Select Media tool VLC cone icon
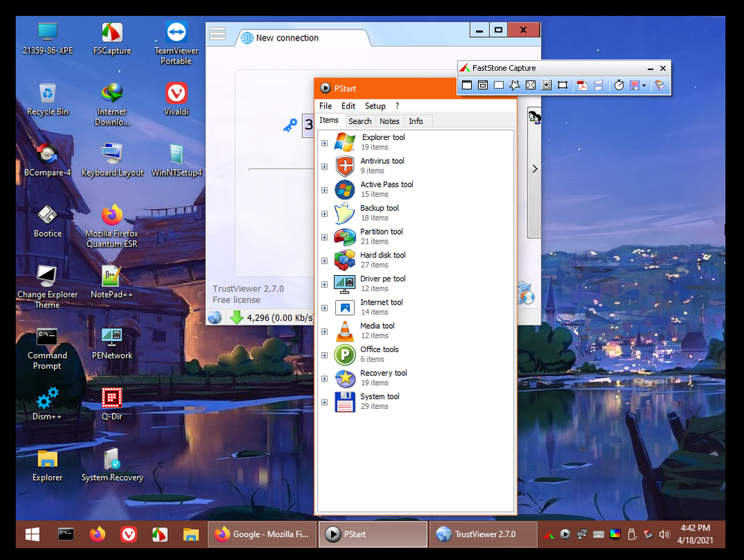Screen dimensions: 744x560 pos(345,331)
